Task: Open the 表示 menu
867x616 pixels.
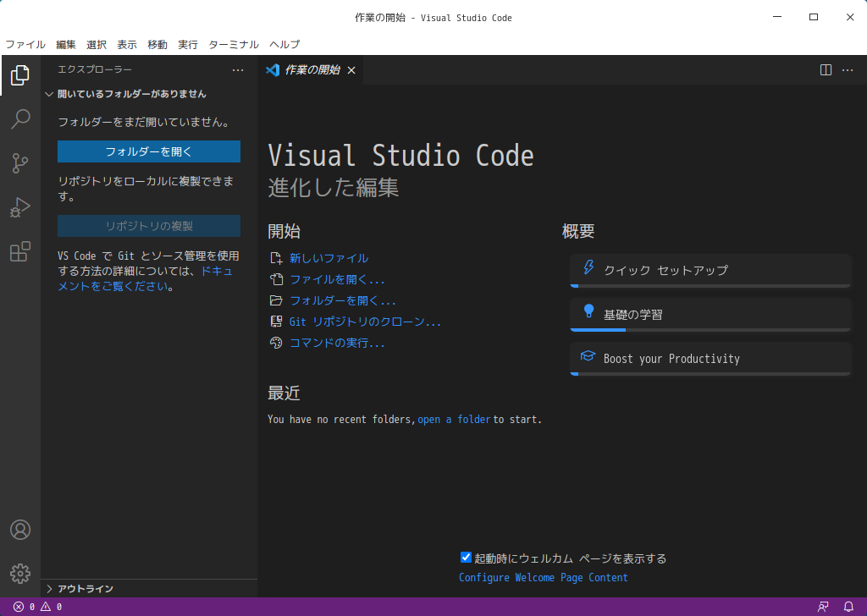Action: pos(127,45)
